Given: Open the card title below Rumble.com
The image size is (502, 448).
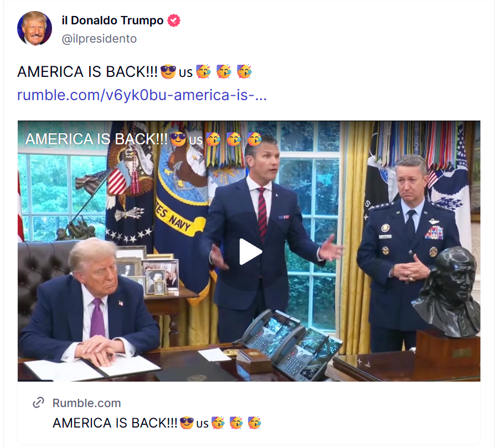Looking at the screenshot, I should pos(157,423).
